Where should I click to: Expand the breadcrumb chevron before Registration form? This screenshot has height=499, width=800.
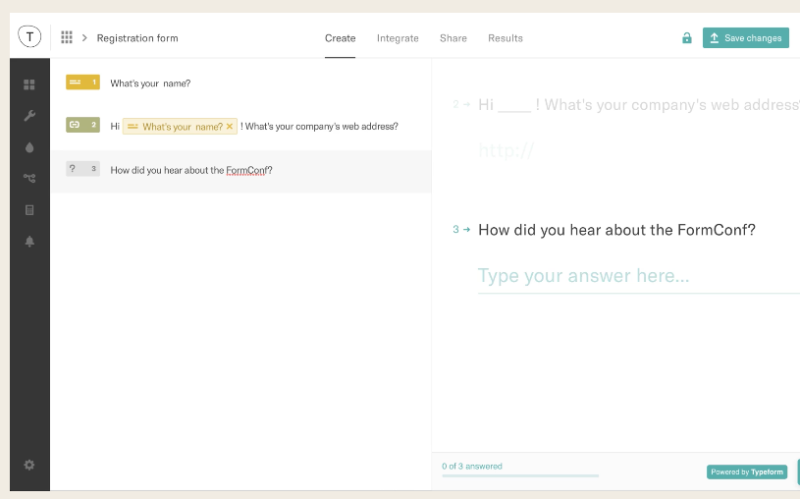(84, 38)
